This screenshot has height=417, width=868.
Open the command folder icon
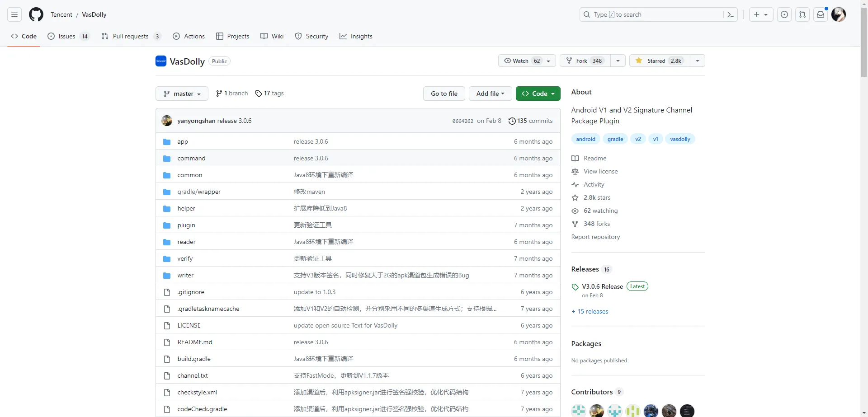[x=167, y=159]
